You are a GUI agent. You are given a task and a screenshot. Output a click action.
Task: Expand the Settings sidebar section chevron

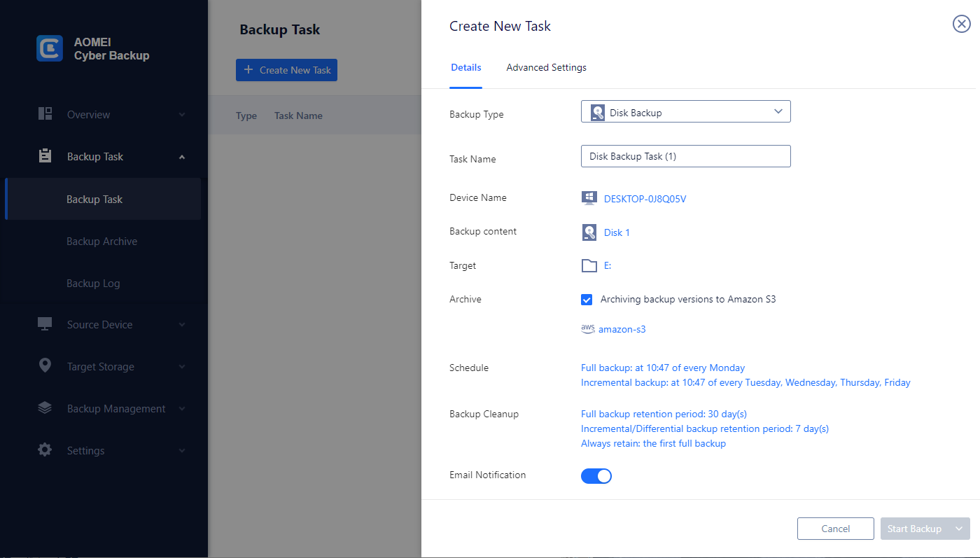coord(182,451)
